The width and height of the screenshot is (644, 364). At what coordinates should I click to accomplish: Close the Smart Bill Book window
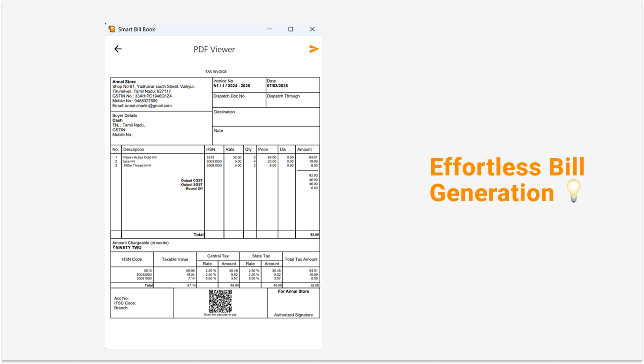coord(312,29)
